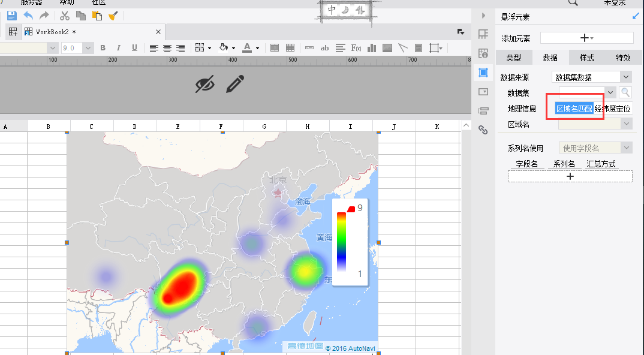Image resolution: width=644 pixels, height=355 pixels.
Task: Open fill color dropdown arrow
Action: click(233, 49)
